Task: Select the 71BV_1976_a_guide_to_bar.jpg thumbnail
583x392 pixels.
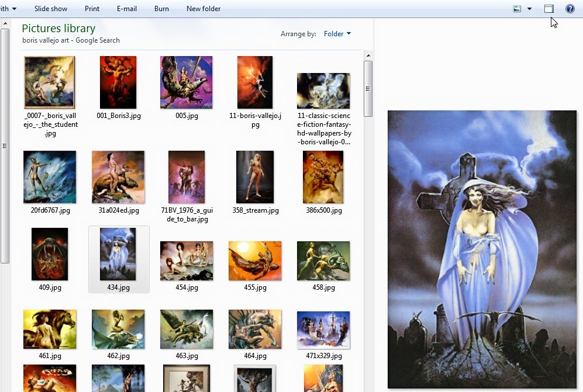Action: coord(187,177)
